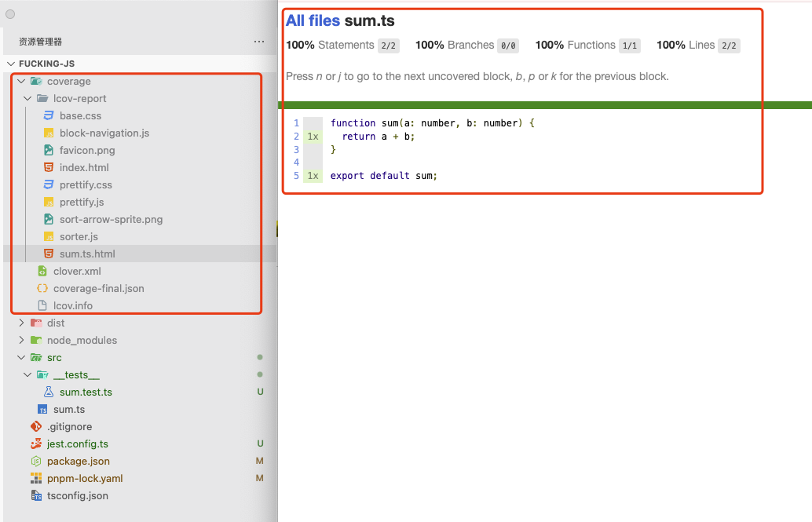Click the image icon of favicon.png

click(x=49, y=150)
